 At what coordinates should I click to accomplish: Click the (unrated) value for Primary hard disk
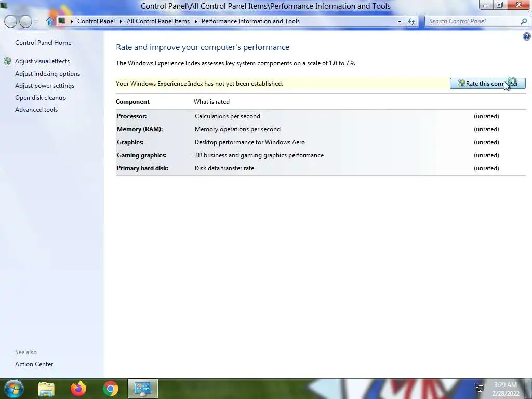tap(486, 168)
